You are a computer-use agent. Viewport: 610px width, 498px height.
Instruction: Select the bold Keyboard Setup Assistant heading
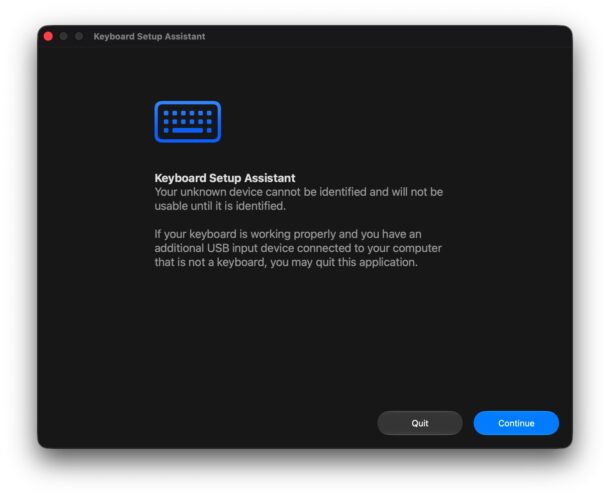click(225, 178)
